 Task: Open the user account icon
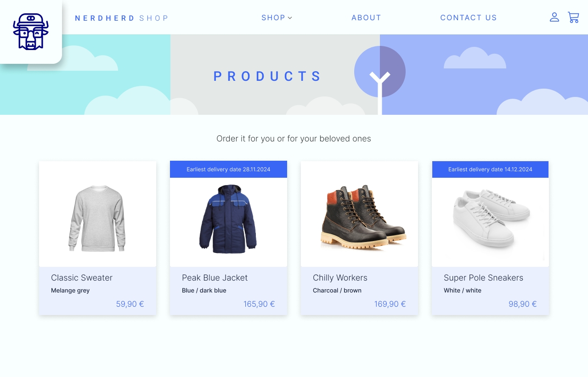coord(554,17)
